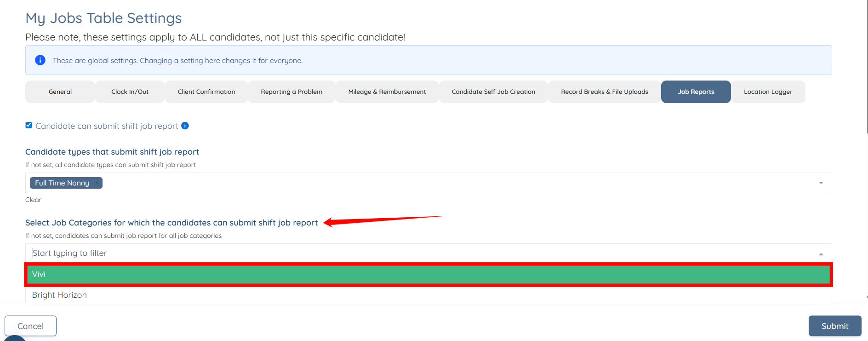Click the info icon in the global settings banner
This screenshot has width=868, height=341.
pos(40,60)
